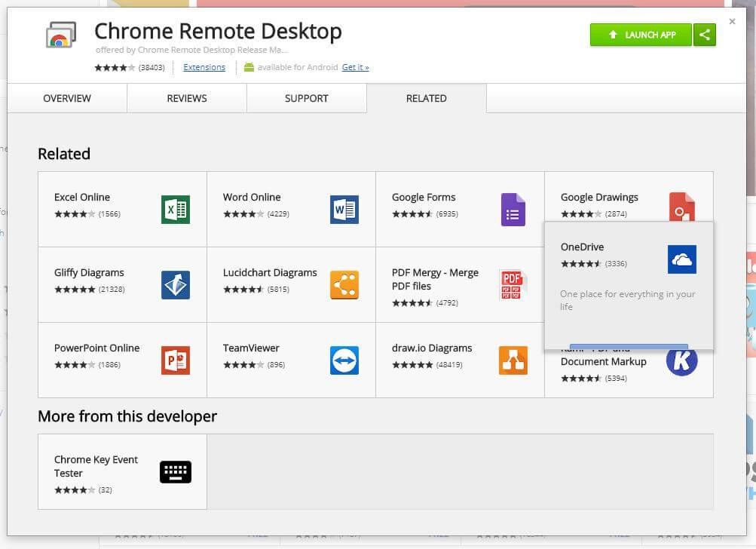Image resolution: width=756 pixels, height=549 pixels.
Task: Click the PDF Mergy icon
Action: click(x=512, y=284)
